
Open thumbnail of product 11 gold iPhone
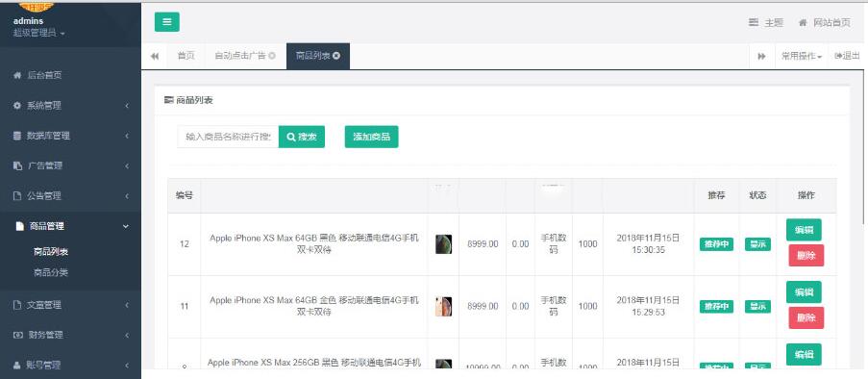443,307
